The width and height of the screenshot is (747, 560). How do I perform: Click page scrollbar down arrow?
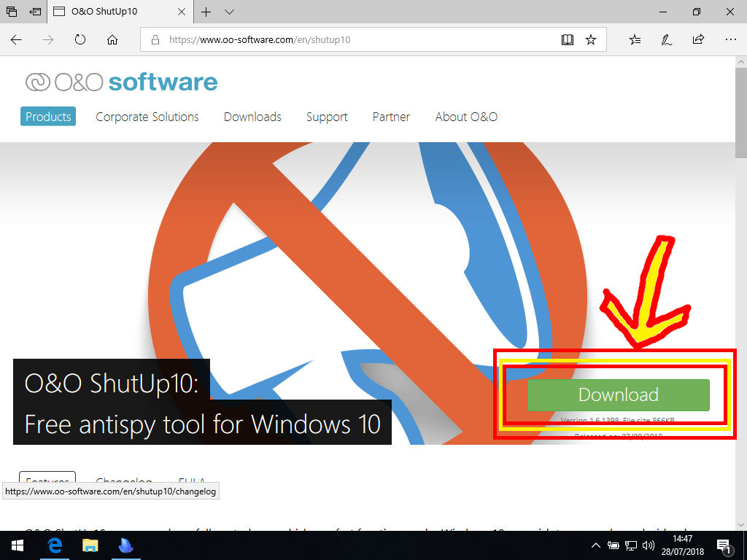point(741,525)
